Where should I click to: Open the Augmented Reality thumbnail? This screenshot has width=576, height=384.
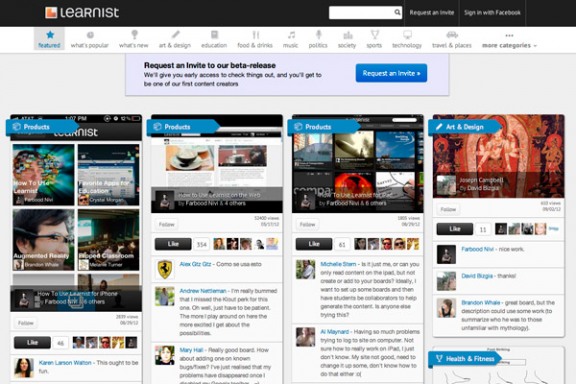click(43, 240)
